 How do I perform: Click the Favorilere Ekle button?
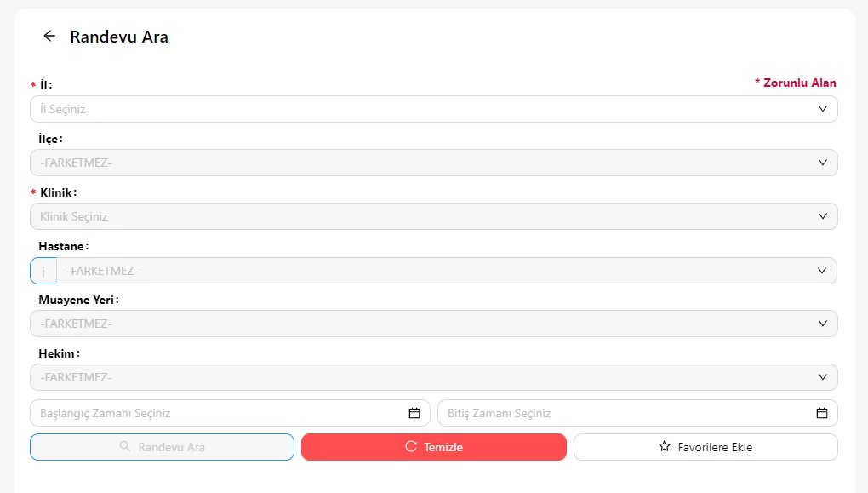(x=705, y=447)
